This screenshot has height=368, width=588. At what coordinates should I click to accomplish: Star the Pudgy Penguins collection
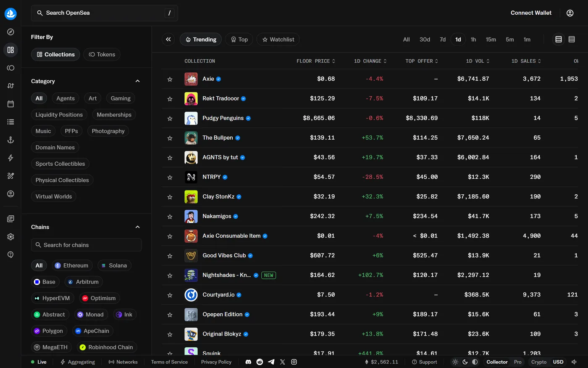click(170, 119)
